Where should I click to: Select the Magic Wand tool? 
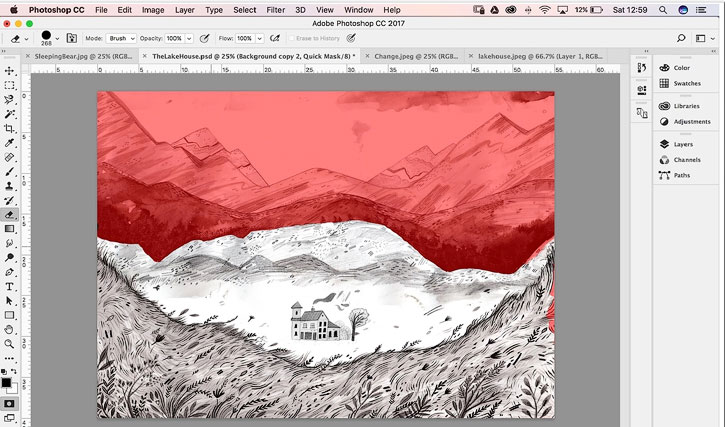pyautogui.click(x=9, y=114)
